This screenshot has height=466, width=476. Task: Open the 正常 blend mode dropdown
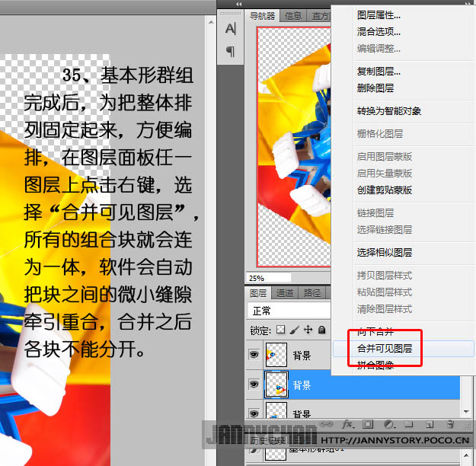289,311
